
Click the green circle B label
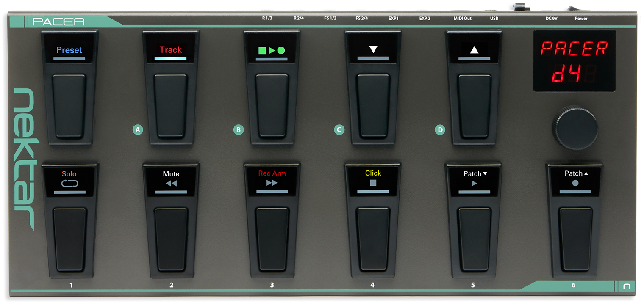(239, 129)
